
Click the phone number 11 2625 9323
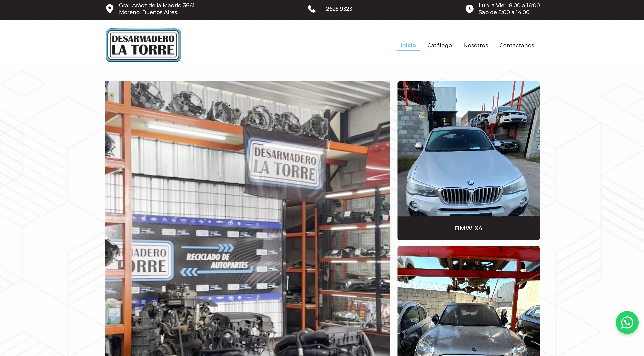[336, 9]
